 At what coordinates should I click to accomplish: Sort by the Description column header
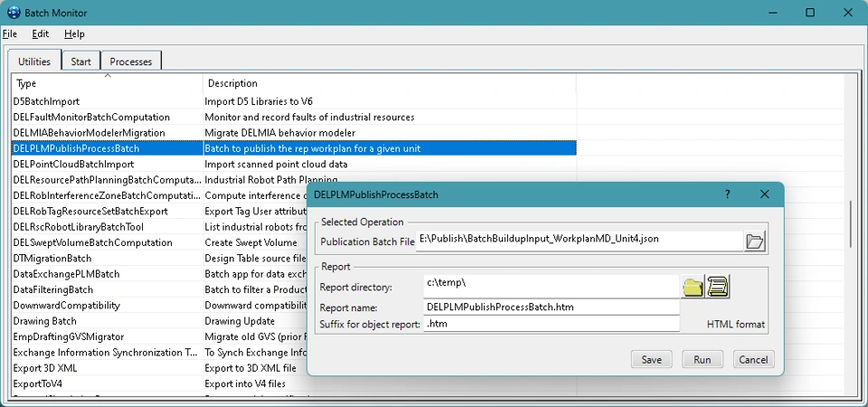click(390, 83)
